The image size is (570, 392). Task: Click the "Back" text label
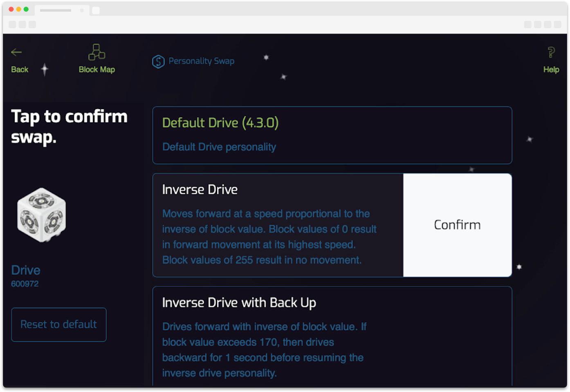click(20, 69)
